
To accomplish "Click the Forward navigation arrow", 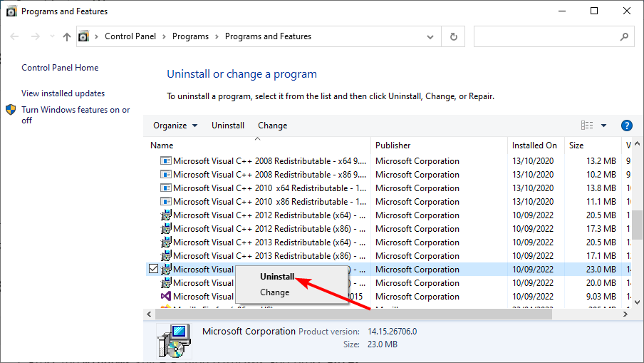I will point(36,36).
